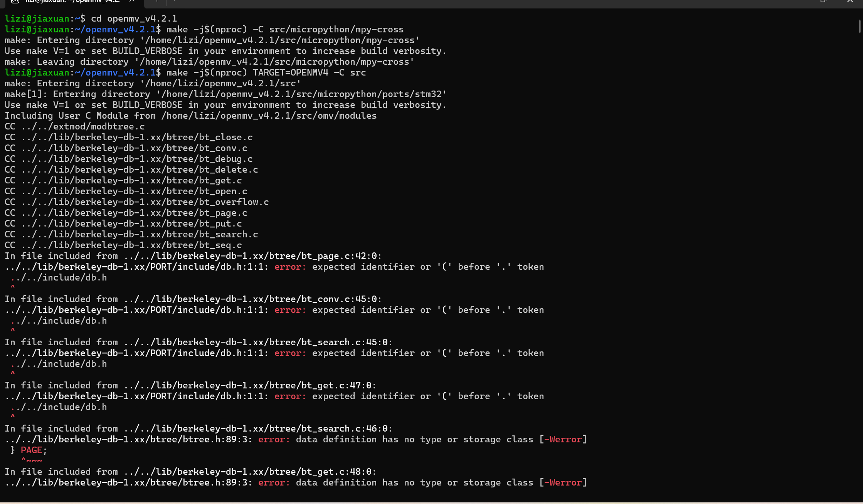Click 'Including User C Module from' line
Screen dimensions: 863x504
click(190, 116)
